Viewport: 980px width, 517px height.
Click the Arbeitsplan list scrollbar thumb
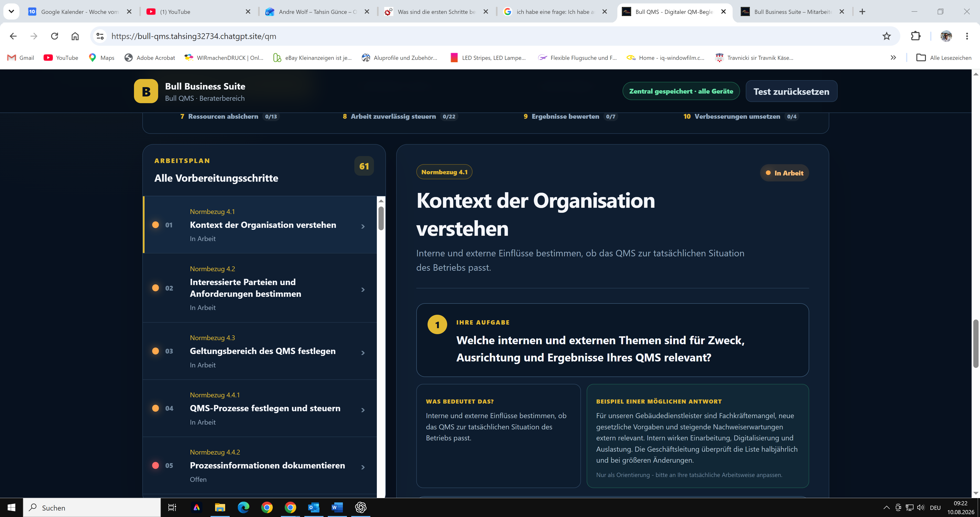click(x=381, y=218)
